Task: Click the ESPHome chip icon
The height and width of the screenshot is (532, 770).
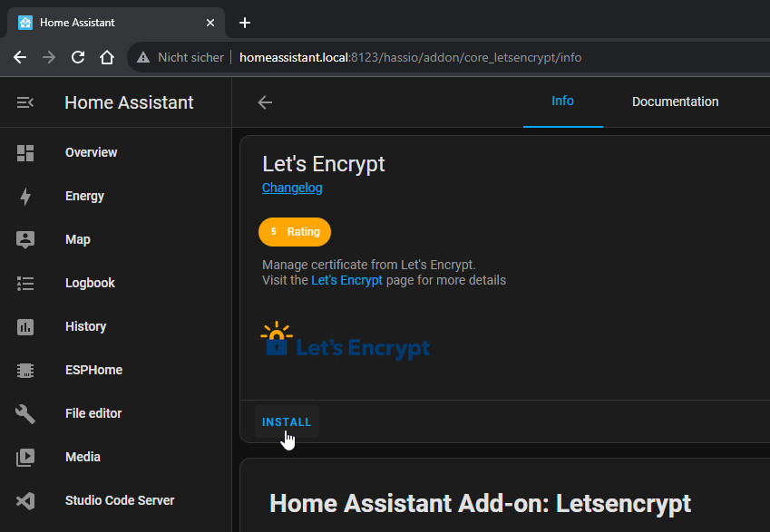Action: (x=25, y=371)
